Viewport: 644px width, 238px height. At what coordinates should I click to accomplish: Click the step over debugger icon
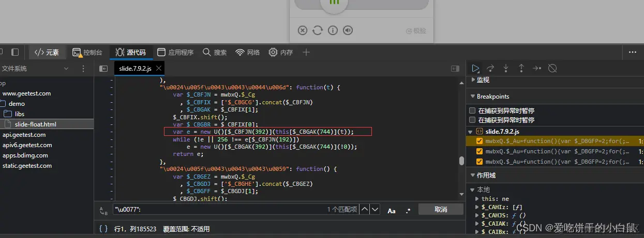point(490,68)
